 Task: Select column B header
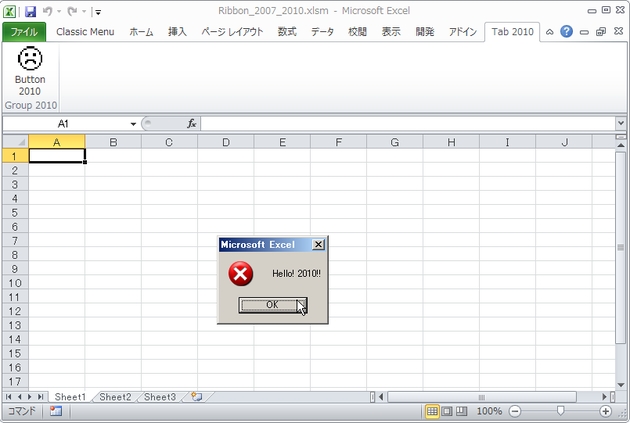pos(113,142)
